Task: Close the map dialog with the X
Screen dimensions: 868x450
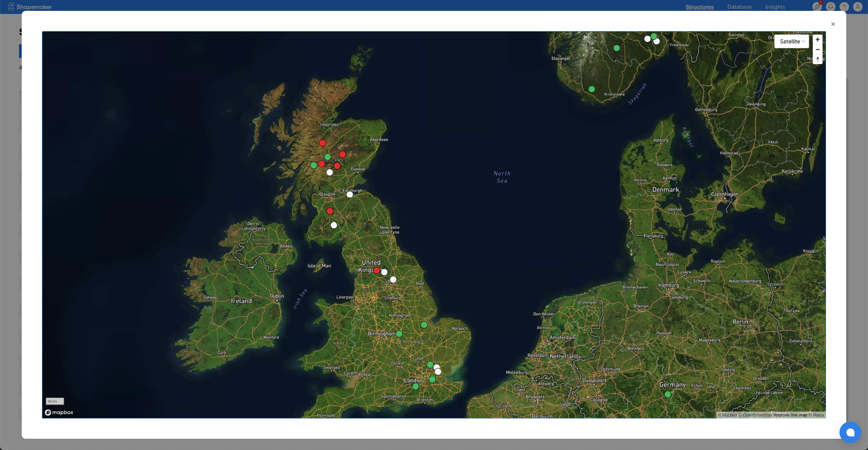Action: [x=833, y=24]
